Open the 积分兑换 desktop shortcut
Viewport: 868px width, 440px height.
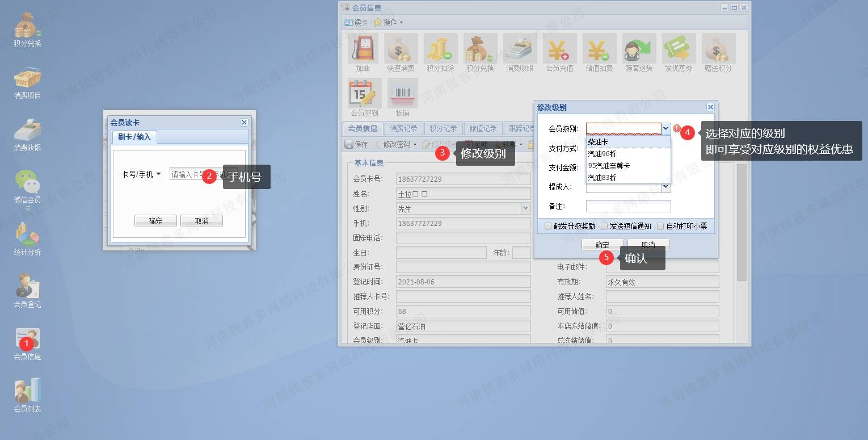tap(27, 30)
